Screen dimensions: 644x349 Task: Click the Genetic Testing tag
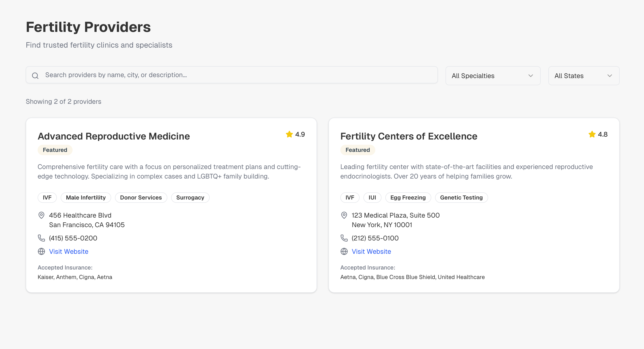(x=461, y=198)
